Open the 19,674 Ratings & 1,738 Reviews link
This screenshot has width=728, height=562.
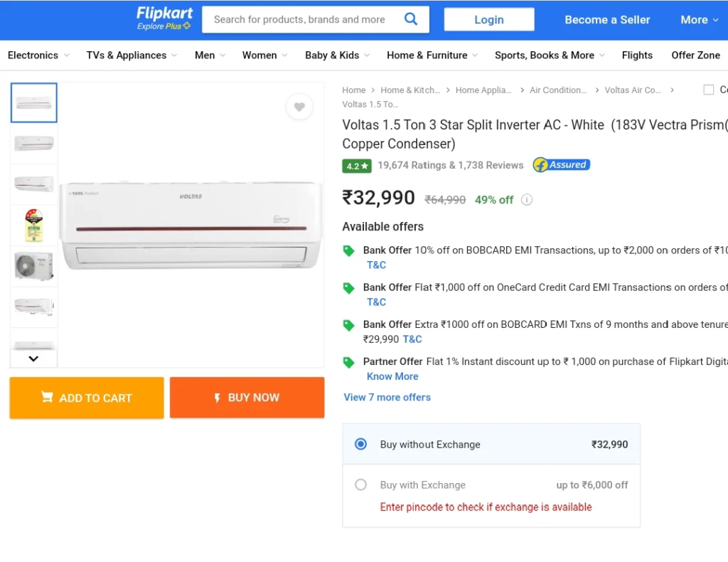[450, 165]
